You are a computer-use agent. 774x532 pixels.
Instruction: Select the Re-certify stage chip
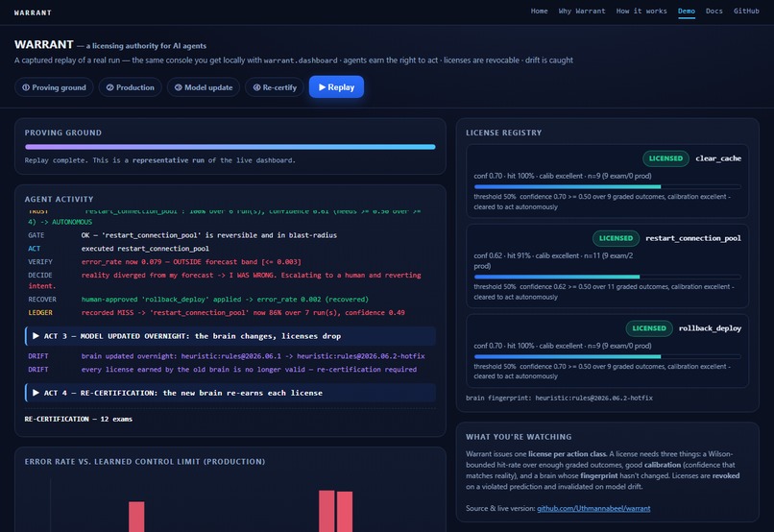coord(275,87)
